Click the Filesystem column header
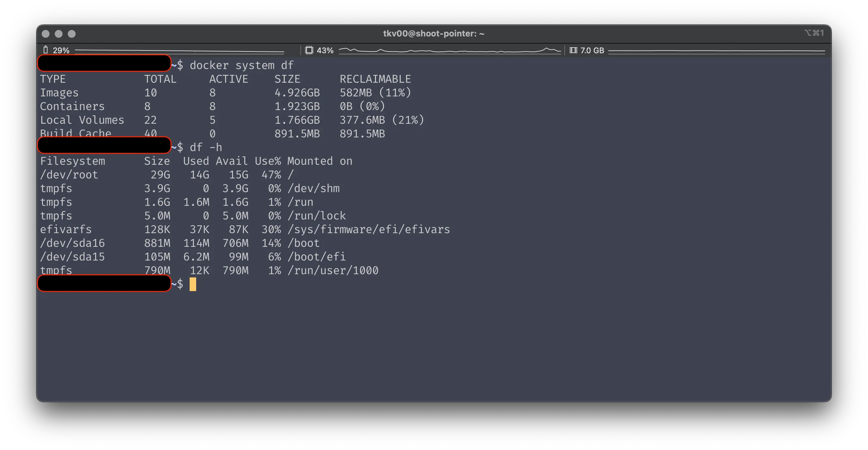868x450 pixels. [72, 161]
